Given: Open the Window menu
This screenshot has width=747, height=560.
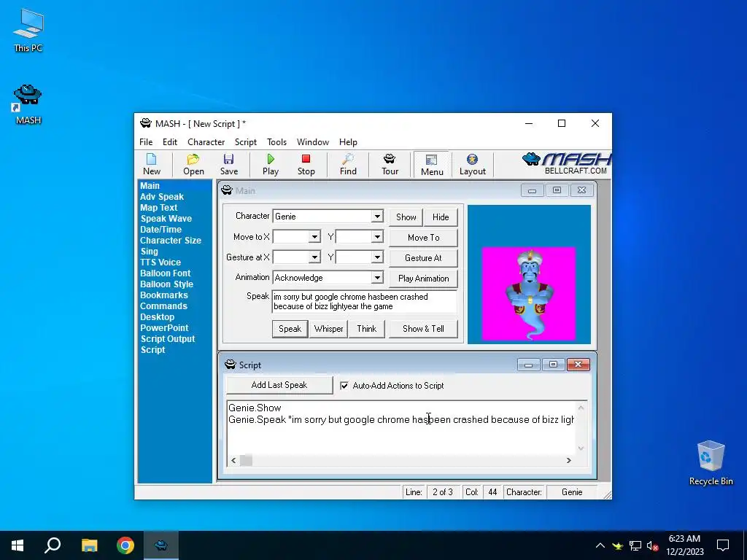Looking at the screenshot, I should 312,142.
